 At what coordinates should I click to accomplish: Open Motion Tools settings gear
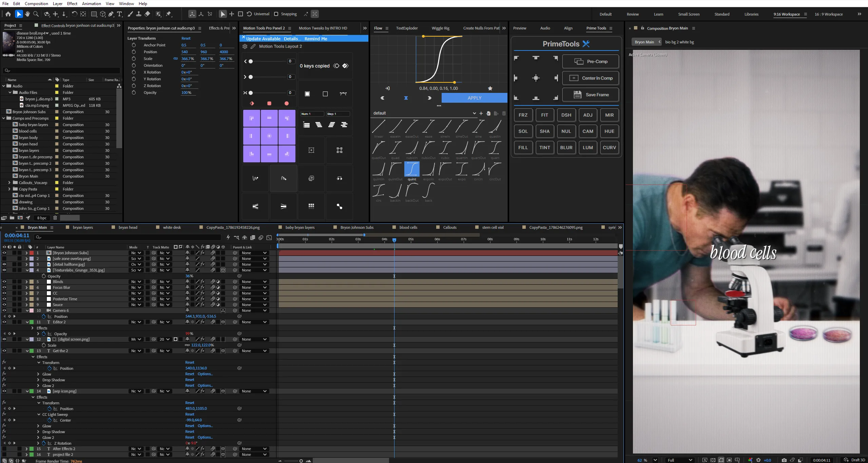pos(245,46)
